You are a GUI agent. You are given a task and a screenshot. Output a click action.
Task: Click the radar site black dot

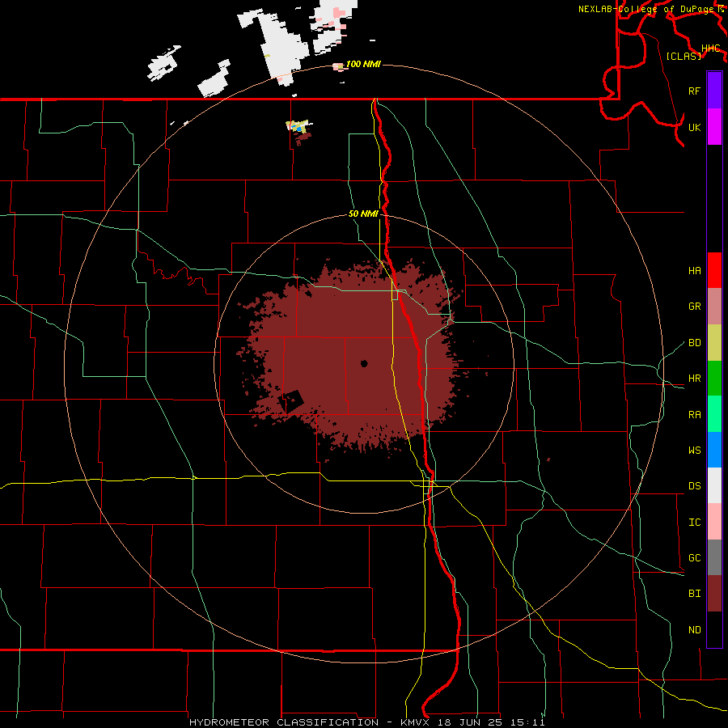click(x=364, y=363)
